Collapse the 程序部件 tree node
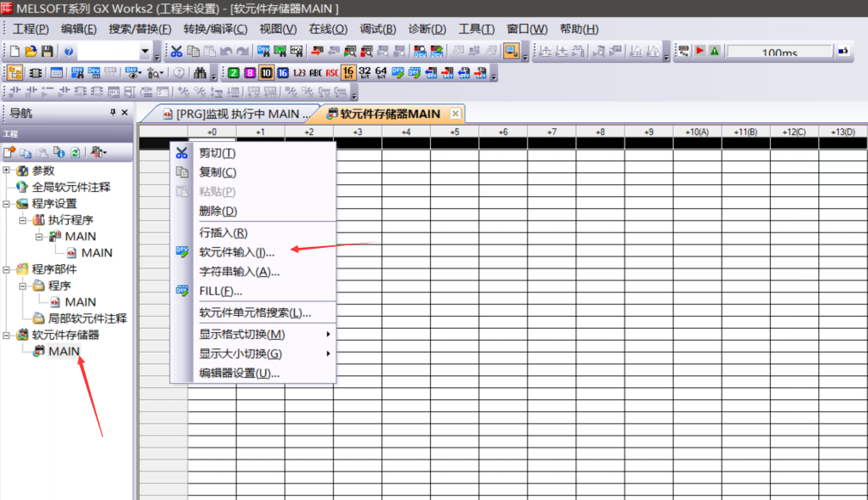This screenshot has height=500, width=868. 7,269
